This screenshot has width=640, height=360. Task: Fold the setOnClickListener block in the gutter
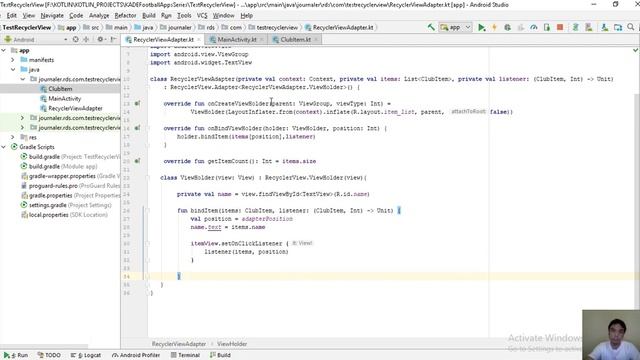click(148, 244)
